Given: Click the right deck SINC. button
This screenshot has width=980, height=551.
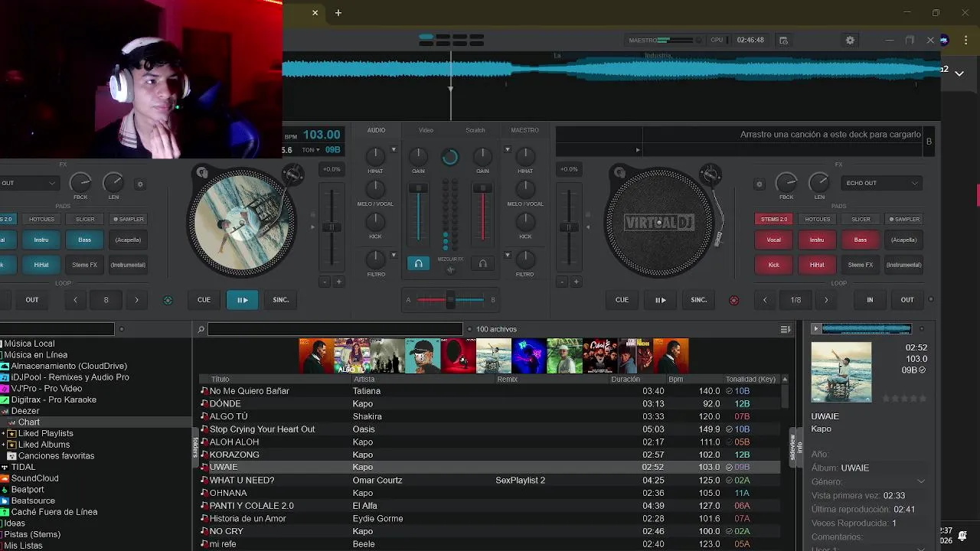Looking at the screenshot, I should point(699,300).
